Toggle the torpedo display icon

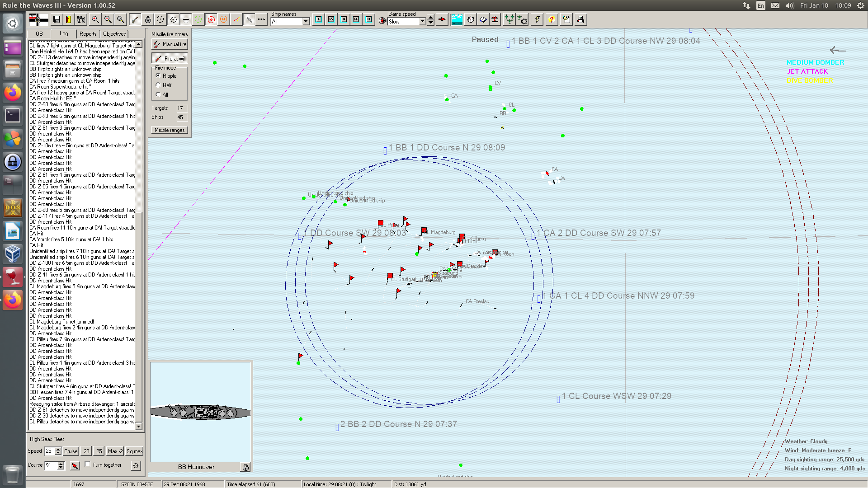(186, 19)
